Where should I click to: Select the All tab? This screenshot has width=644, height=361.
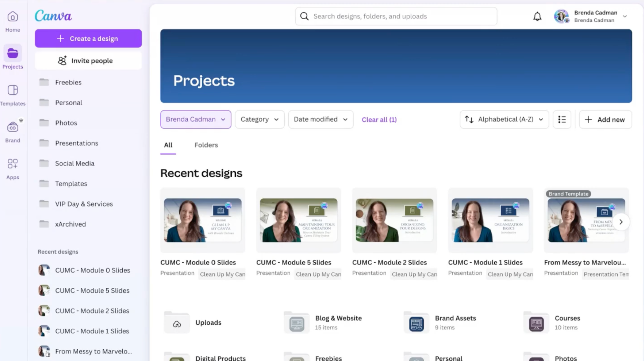click(168, 145)
